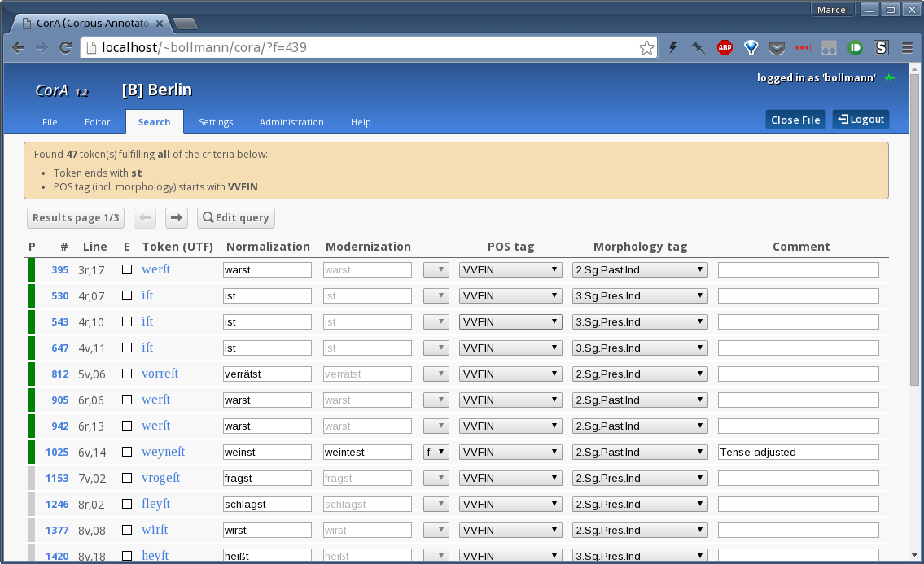
Task: Expand Morphology tag dropdown for token 1025
Action: tap(639, 452)
